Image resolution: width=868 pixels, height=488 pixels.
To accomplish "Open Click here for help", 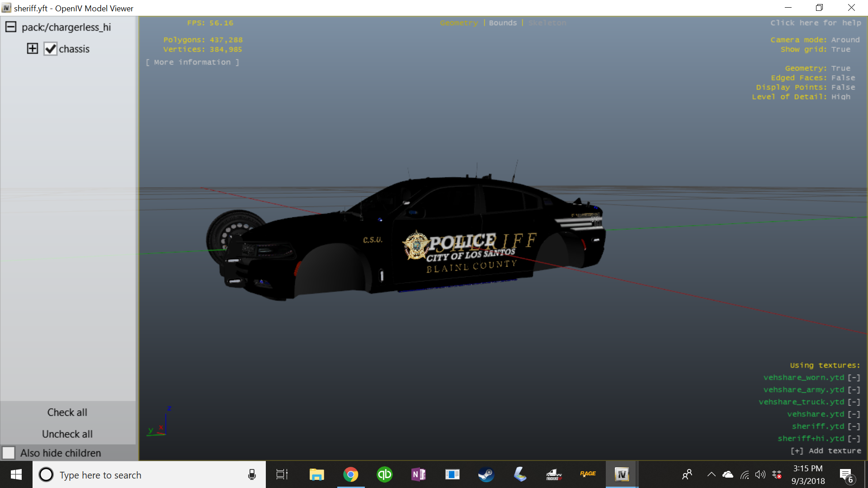I will [x=815, y=23].
